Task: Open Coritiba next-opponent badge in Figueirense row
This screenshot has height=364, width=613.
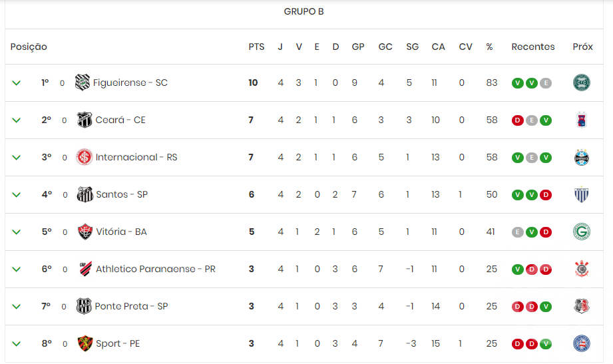Action: tap(582, 83)
